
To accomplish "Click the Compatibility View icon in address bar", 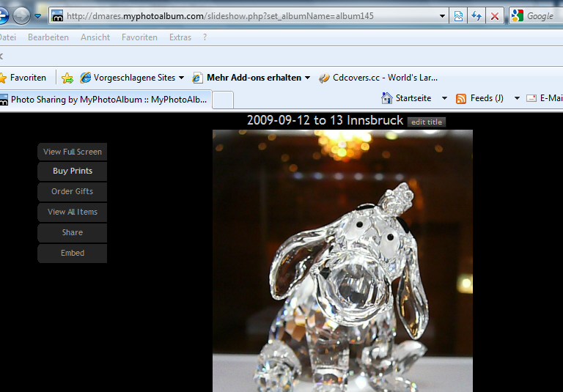I will coord(458,15).
